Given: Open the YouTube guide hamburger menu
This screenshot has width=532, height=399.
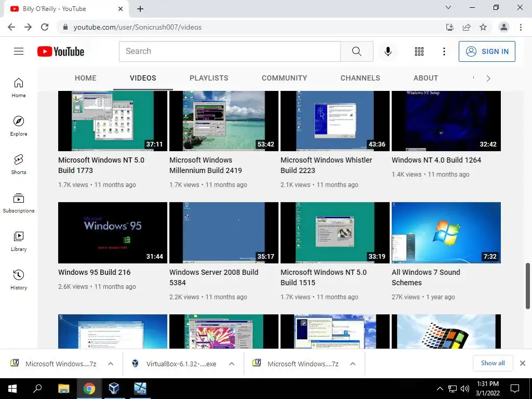Looking at the screenshot, I should click(19, 51).
